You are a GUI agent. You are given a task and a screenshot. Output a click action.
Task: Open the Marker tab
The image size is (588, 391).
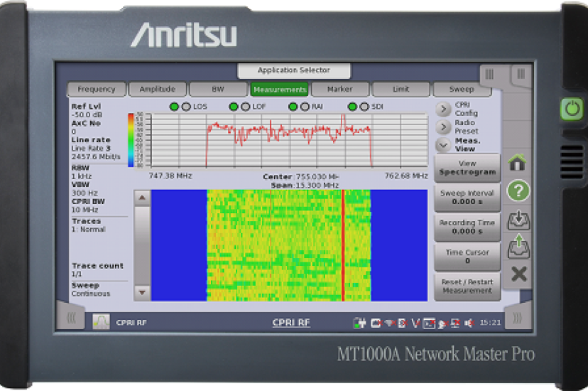[339, 90]
